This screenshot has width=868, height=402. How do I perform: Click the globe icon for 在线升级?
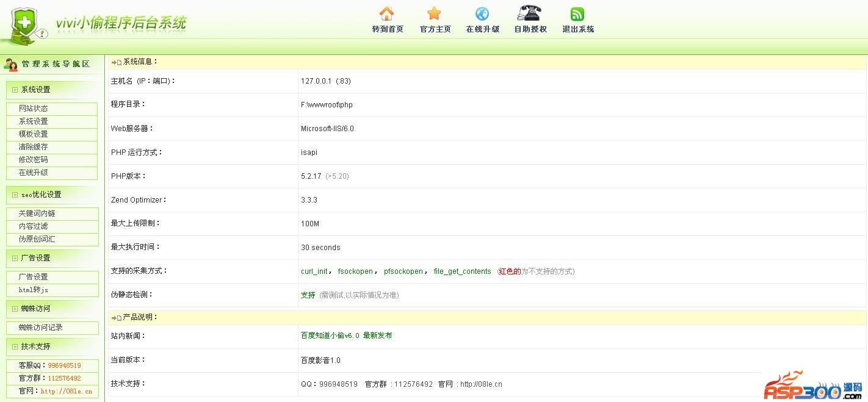482,13
